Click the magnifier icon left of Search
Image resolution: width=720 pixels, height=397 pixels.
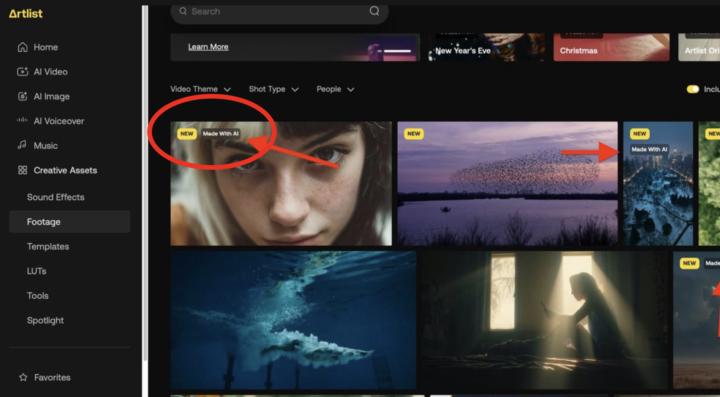point(183,11)
